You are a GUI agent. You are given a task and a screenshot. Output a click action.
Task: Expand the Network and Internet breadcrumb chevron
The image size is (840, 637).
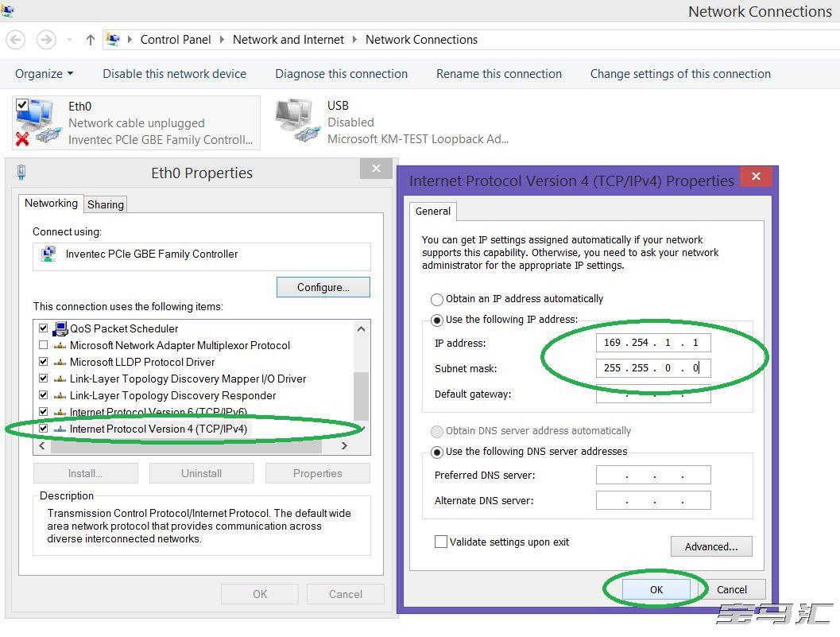coord(354,40)
